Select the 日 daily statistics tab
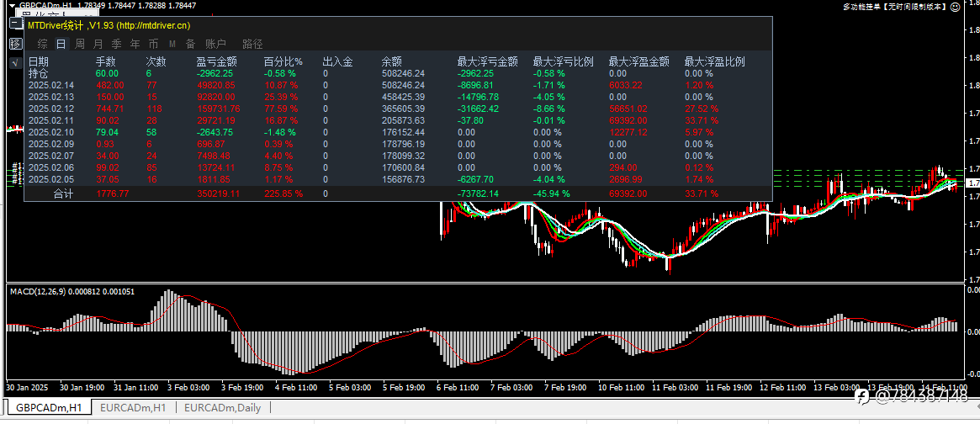This screenshot has width=980, height=424. [61, 44]
